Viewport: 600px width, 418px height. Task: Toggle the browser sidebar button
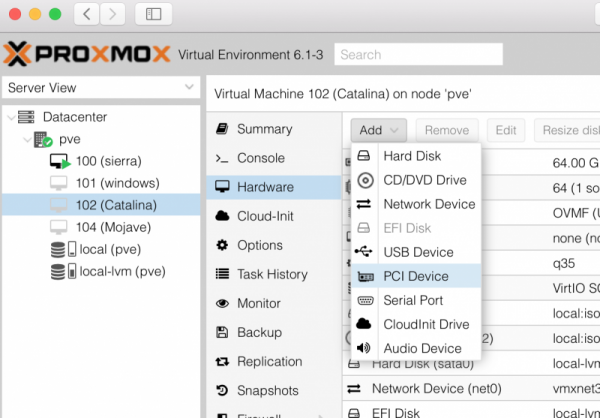[153, 14]
